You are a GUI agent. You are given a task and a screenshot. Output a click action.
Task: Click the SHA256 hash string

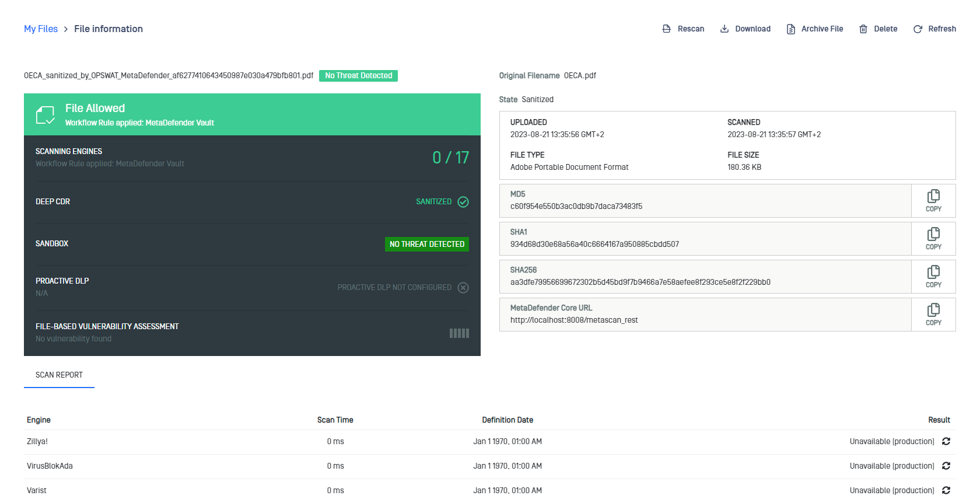point(640,282)
